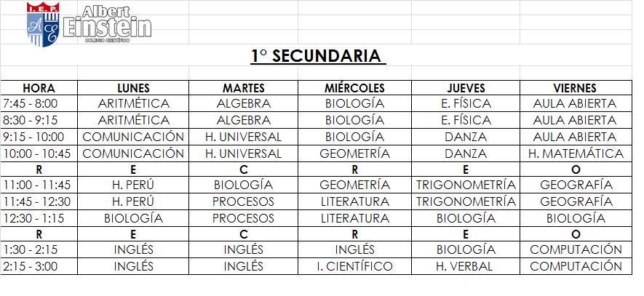Select Tuesday's 11:45 PROCESOS cell
Screen dimensions: 644x296
(x=243, y=201)
